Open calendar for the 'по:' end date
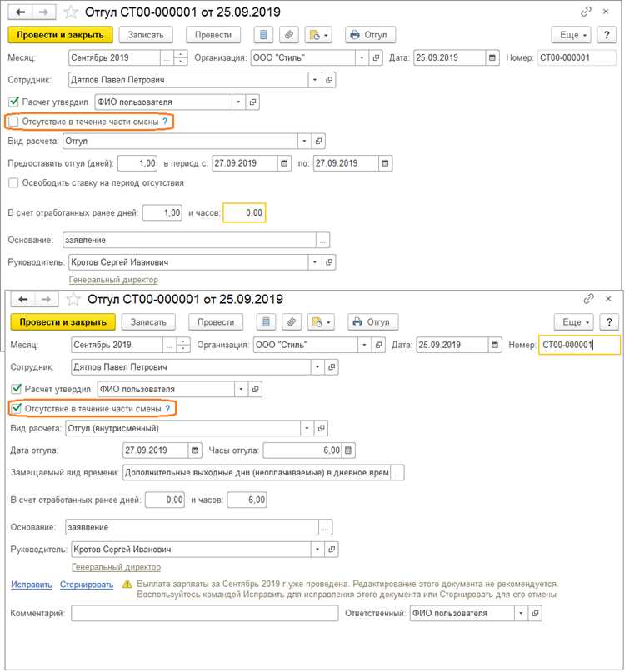This screenshot has width=625, height=672. (x=386, y=163)
